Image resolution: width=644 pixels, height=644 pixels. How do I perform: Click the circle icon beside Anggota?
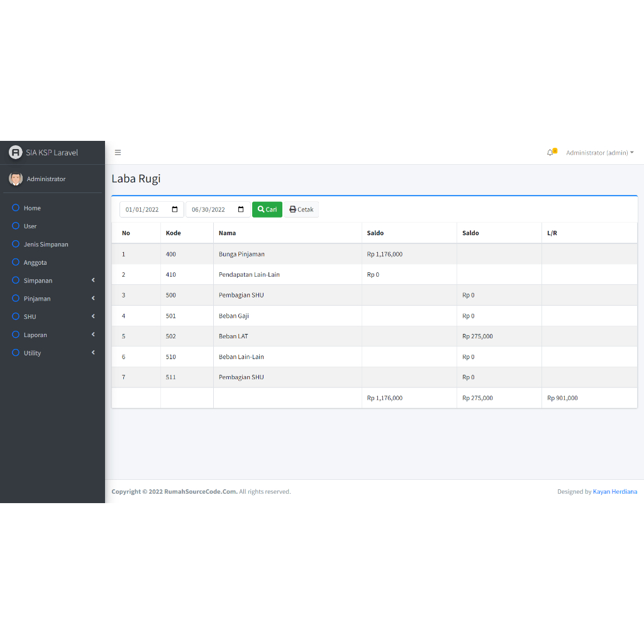pos(16,262)
